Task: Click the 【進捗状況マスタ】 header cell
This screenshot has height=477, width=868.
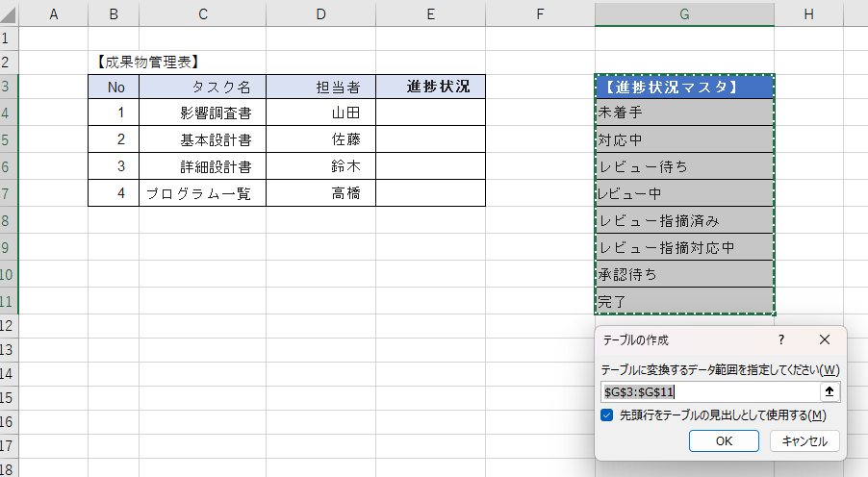Action: (684, 87)
